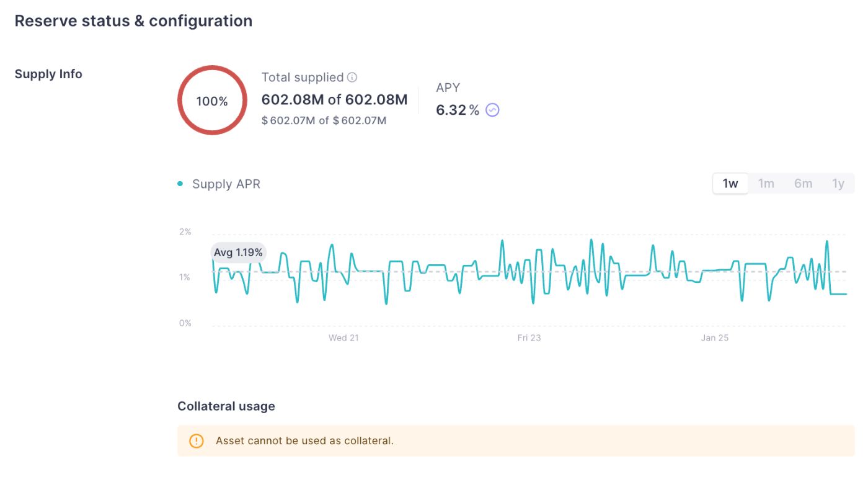
Task: Click the Reserve status & configuration title
Action: [x=133, y=21]
